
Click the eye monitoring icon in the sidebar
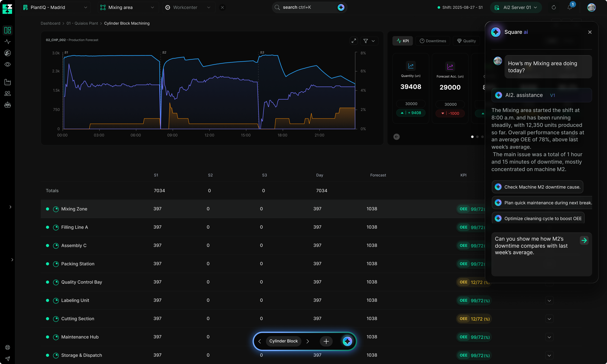7,65
